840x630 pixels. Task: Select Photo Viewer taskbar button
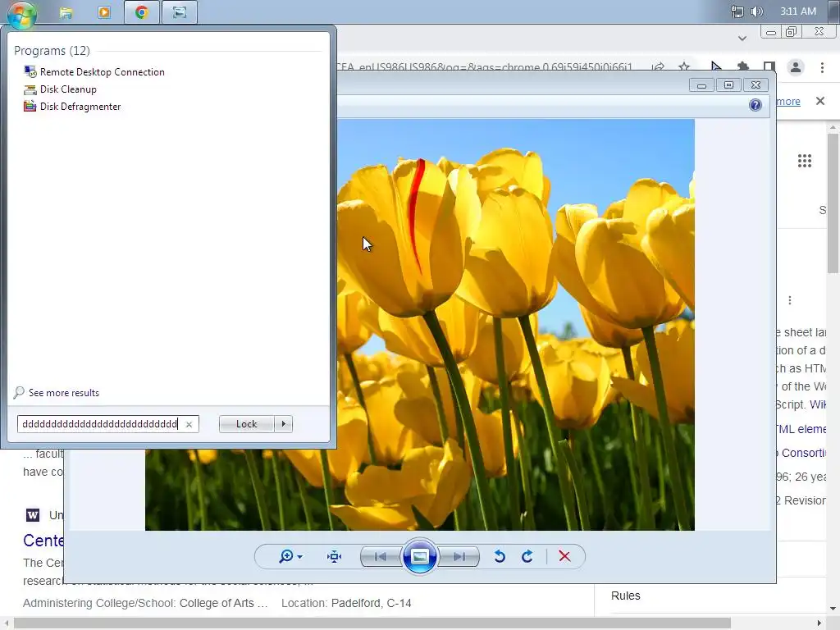coord(180,12)
